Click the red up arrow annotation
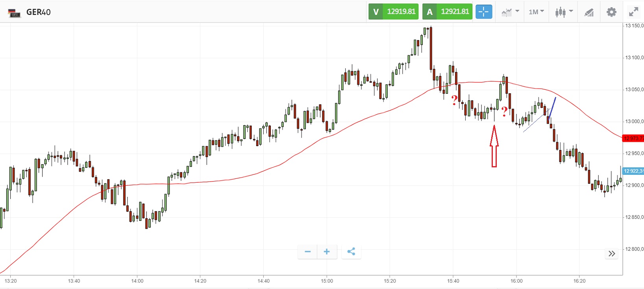Screen dimensions: 644x289 tap(494, 146)
